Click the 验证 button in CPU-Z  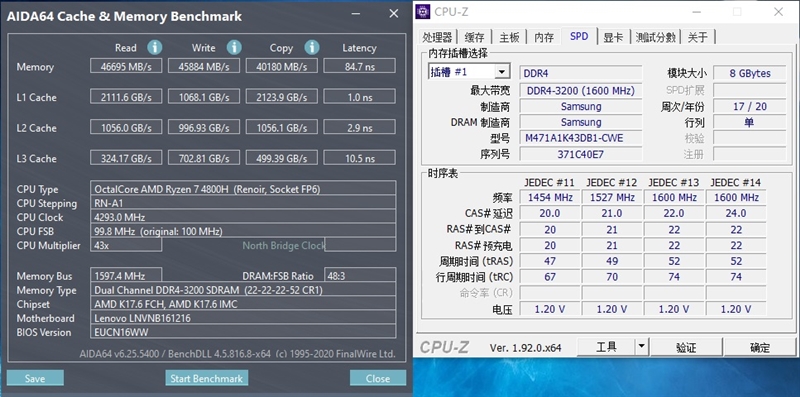click(686, 347)
